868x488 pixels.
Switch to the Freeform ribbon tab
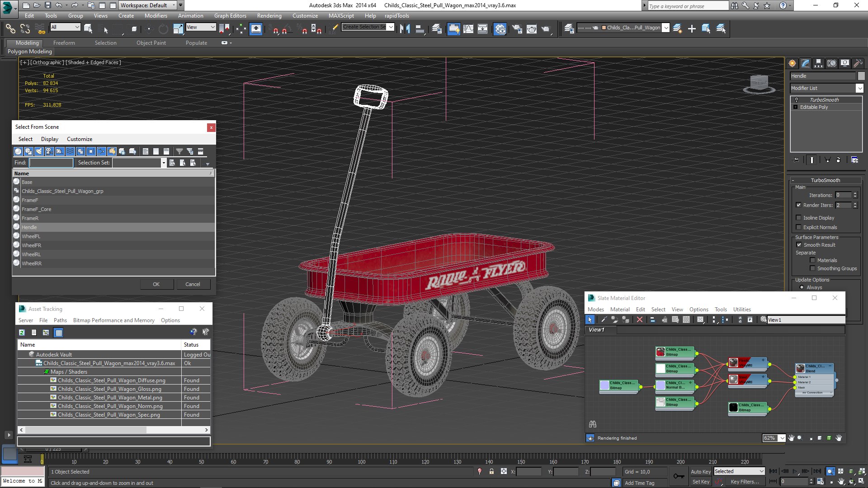click(x=64, y=43)
